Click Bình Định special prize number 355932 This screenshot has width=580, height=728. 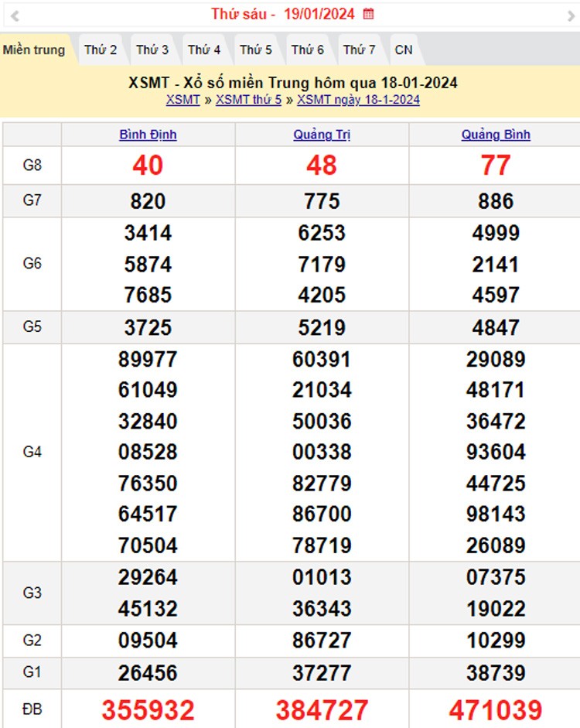tap(148, 709)
